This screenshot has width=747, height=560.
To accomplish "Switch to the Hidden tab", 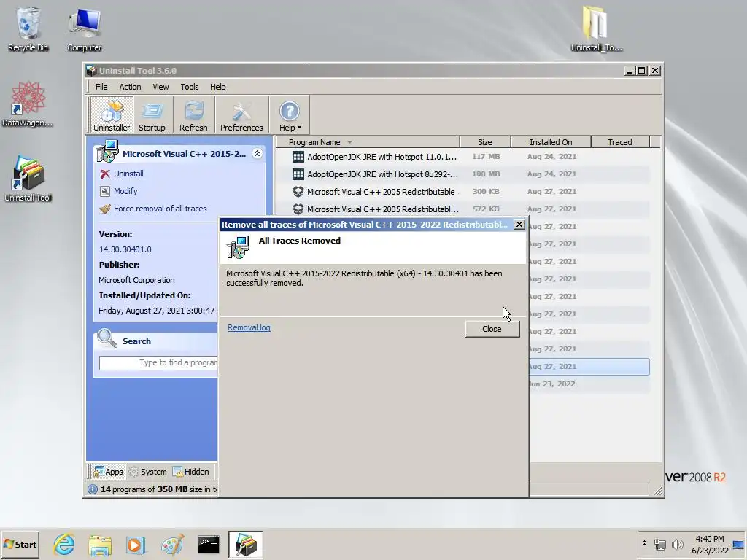I will [x=191, y=472].
